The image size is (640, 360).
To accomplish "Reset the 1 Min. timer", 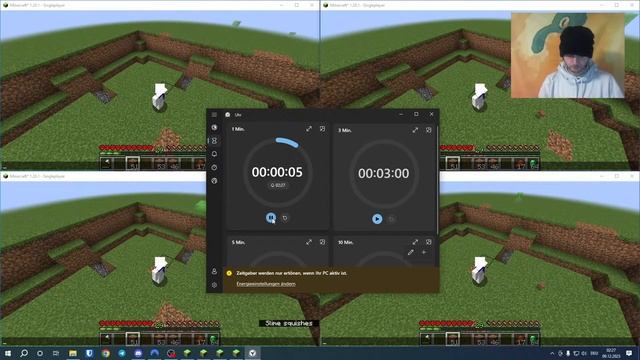I will (285, 218).
